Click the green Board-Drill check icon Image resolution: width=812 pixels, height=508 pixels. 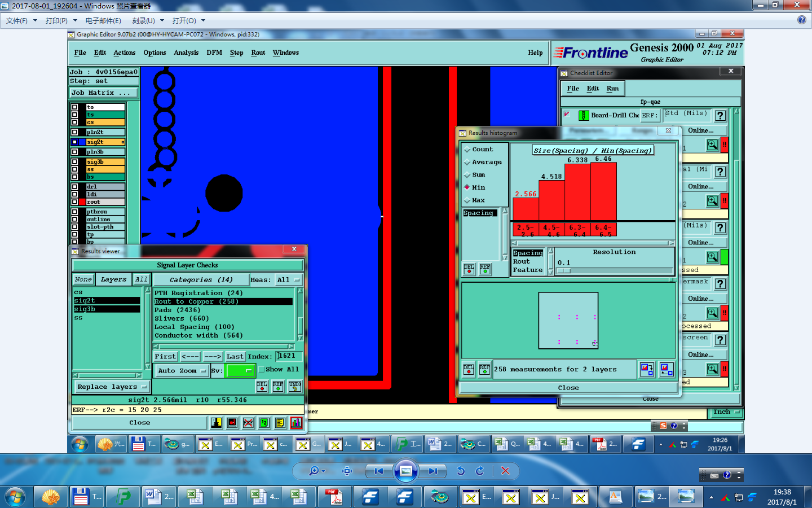tap(584, 115)
